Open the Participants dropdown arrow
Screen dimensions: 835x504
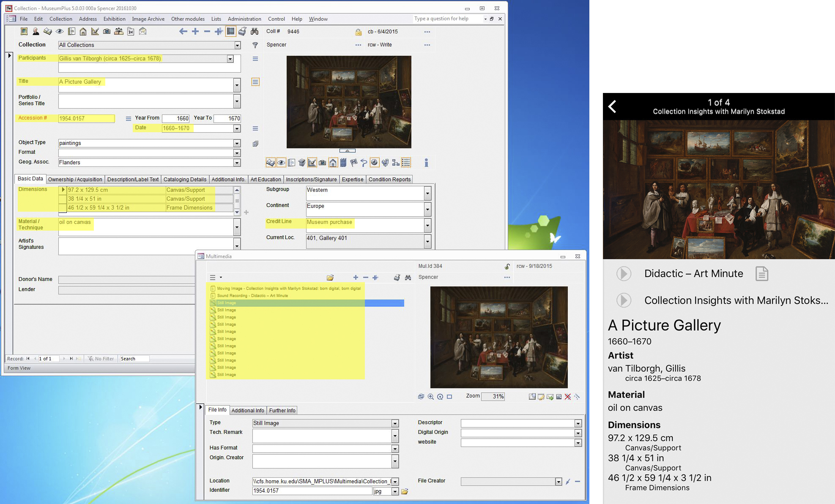(230, 59)
